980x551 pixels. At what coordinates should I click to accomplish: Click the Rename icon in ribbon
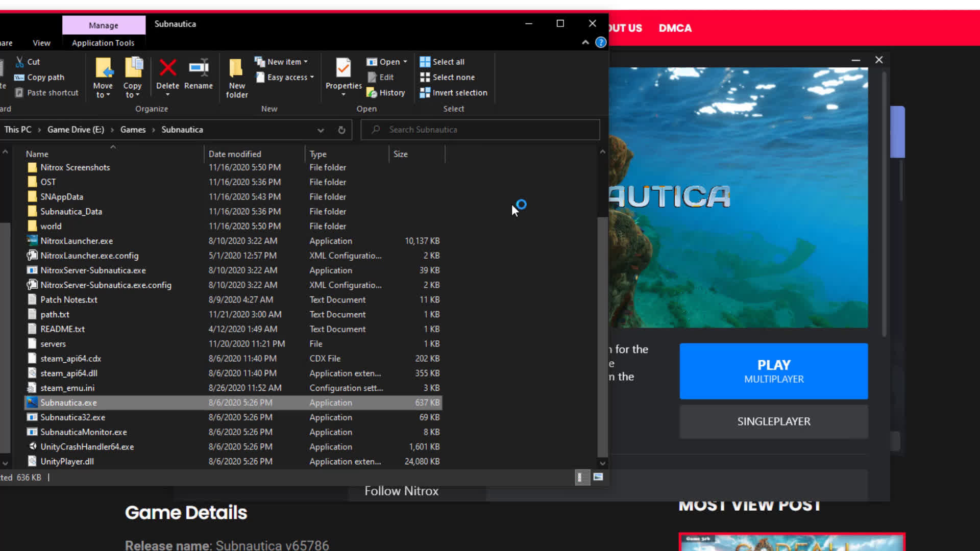[198, 68]
